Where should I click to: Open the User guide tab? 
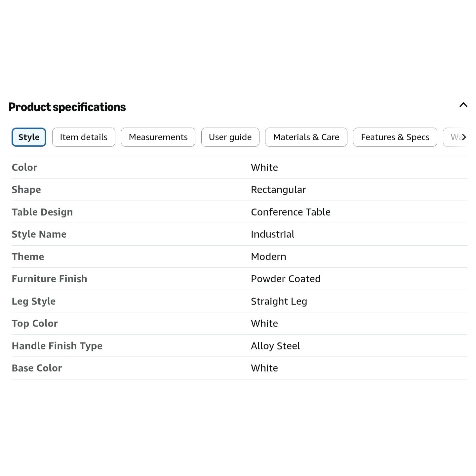click(x=230, y=137)
